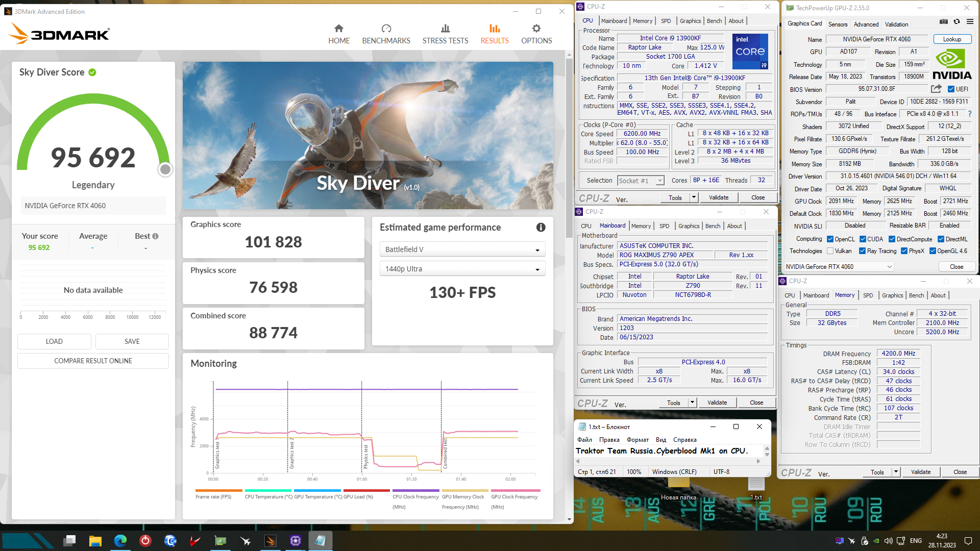Click the info icon next to Best score
Viewport: 980px width, 551px height.
[x=156, y=236]
